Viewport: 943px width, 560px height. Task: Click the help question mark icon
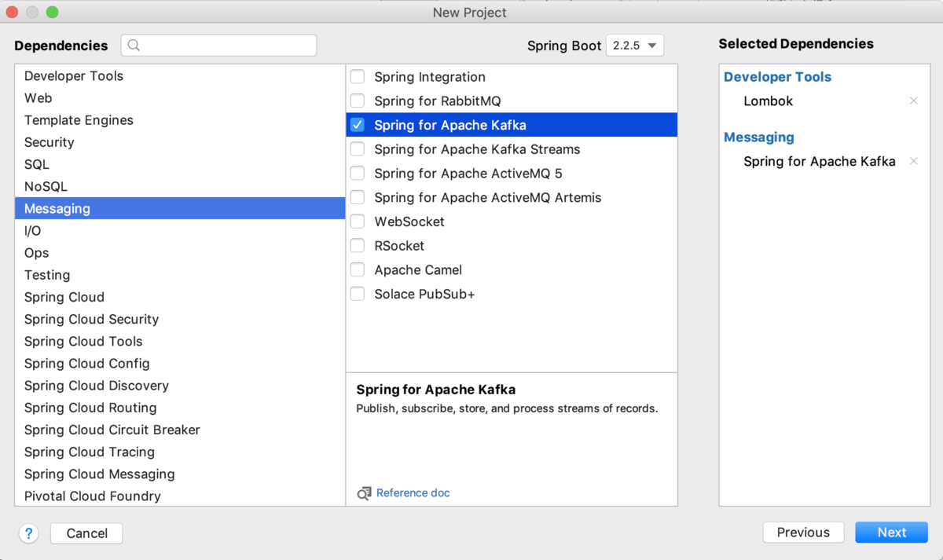(x=29, y=533)
